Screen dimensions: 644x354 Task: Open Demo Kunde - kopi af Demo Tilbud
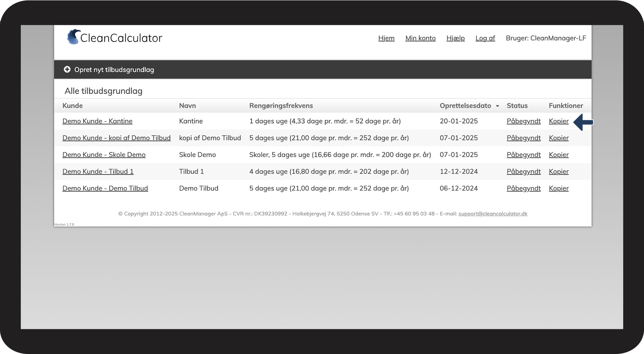116,138
